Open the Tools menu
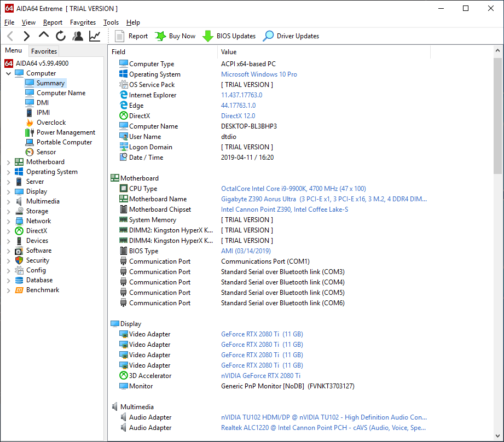 [x=111, y=22]
